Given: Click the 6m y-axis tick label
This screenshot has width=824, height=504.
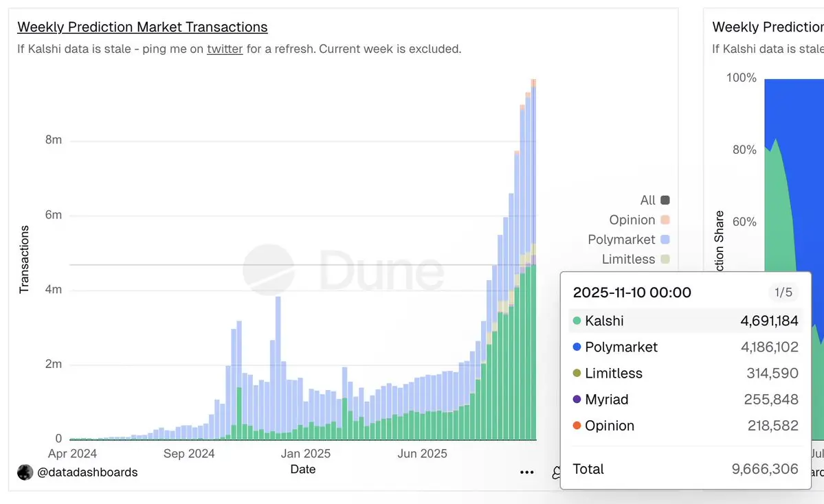Looking at the screenshot, I should [x=54, y=215].
